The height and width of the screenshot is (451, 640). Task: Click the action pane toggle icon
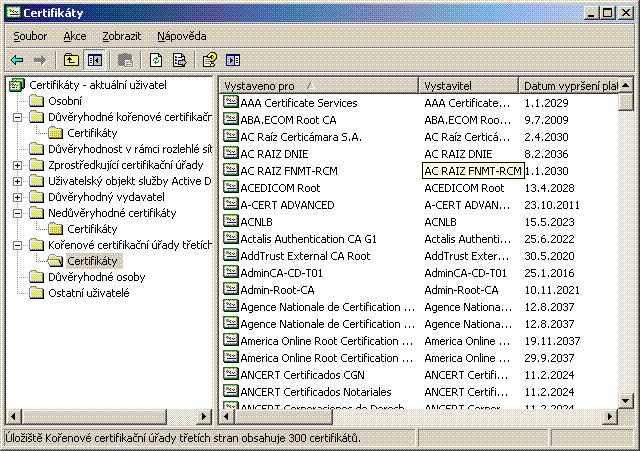(x=233, y=60)
